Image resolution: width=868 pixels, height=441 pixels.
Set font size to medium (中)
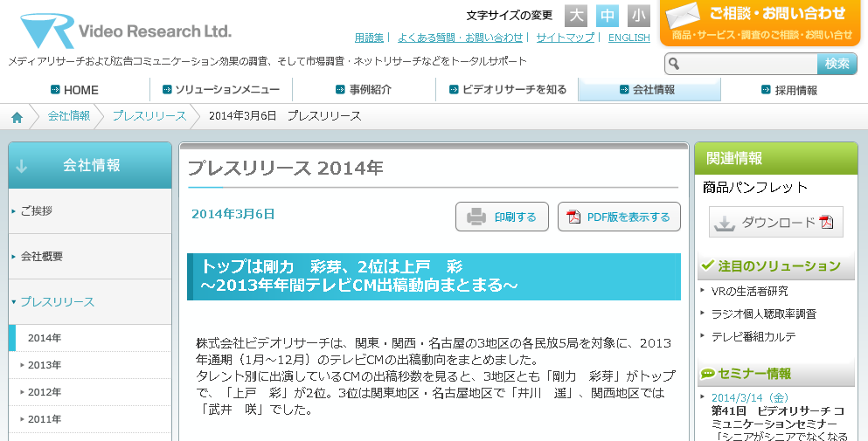pos(608,16)
